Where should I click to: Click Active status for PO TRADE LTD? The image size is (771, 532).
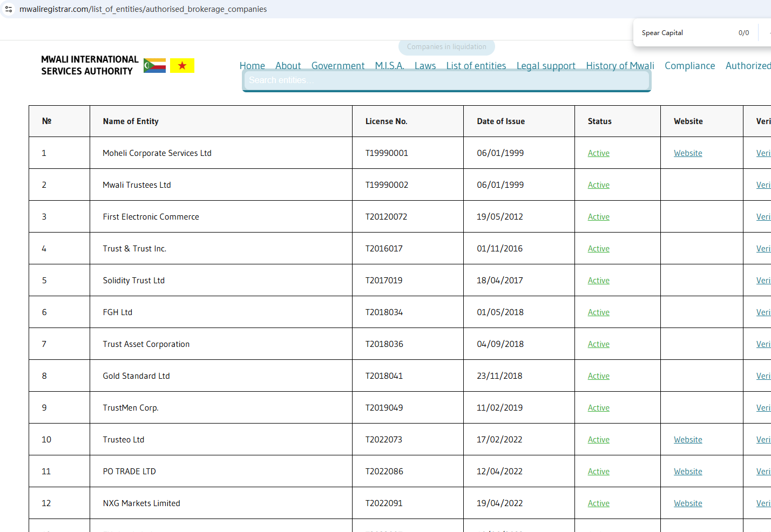598,472
